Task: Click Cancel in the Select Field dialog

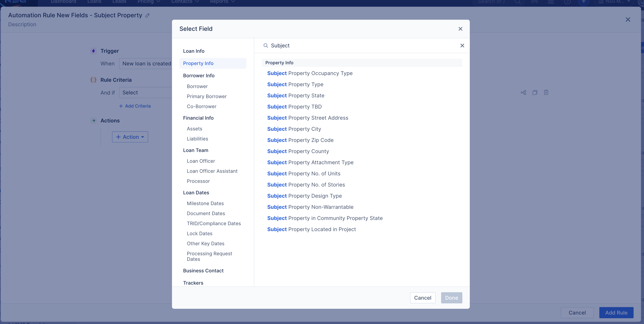Action: [x=423, y=298]
